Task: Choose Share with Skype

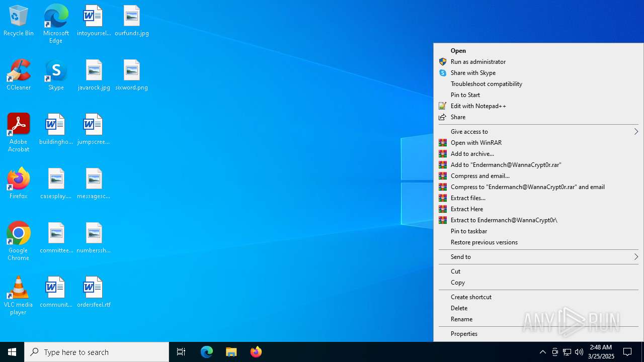Action: 538,73
